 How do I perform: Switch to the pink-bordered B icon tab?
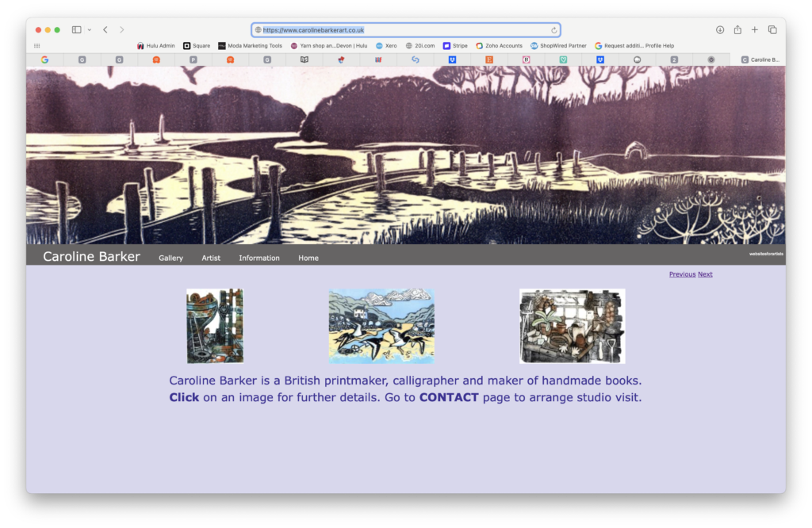(x=527, y=60)
